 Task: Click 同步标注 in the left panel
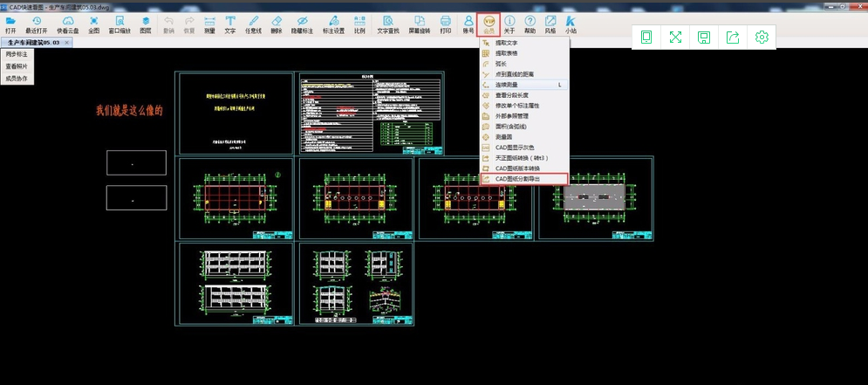[17, 54]
